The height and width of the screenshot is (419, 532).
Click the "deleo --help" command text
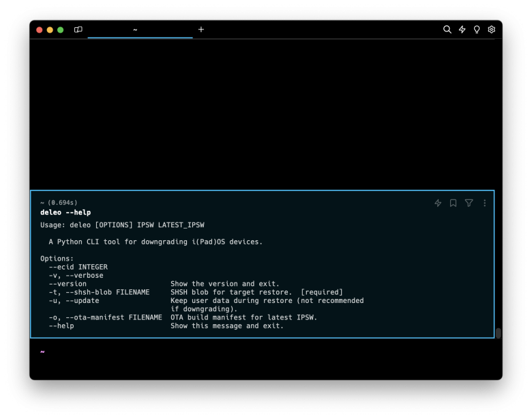click(65, 212)
